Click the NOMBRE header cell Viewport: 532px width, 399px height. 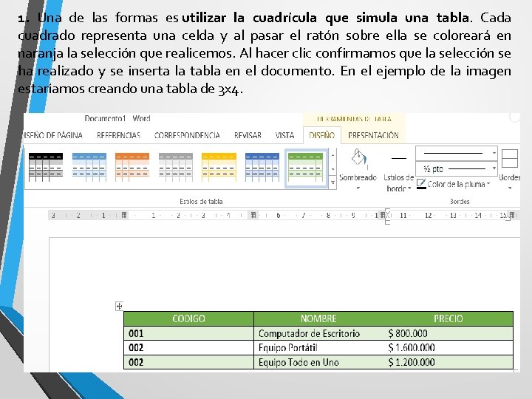(318, 318)
